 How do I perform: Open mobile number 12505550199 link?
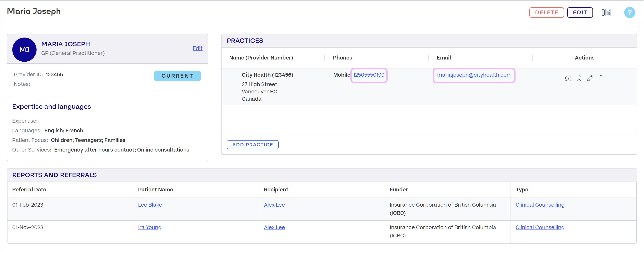click(368, 75)
